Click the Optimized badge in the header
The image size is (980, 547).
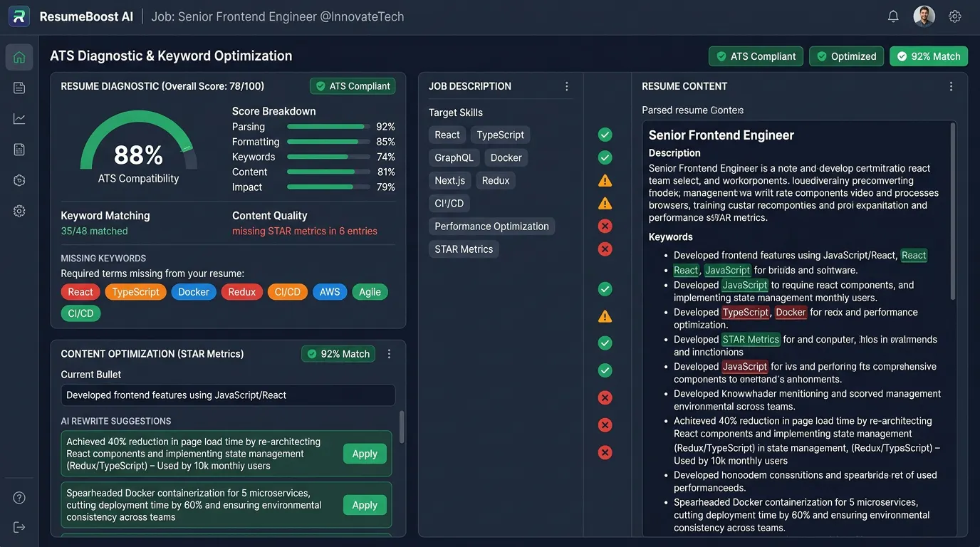[846, 56]
